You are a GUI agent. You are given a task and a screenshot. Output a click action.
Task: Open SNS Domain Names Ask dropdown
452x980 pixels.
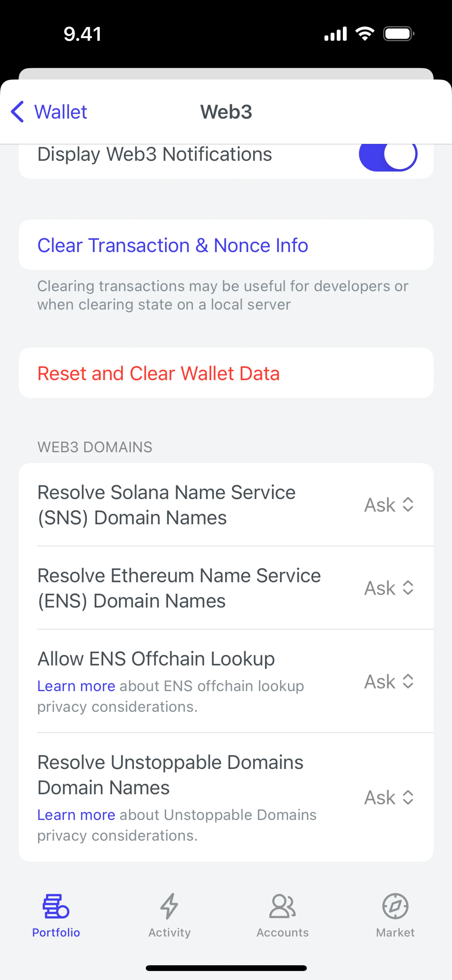389,505
